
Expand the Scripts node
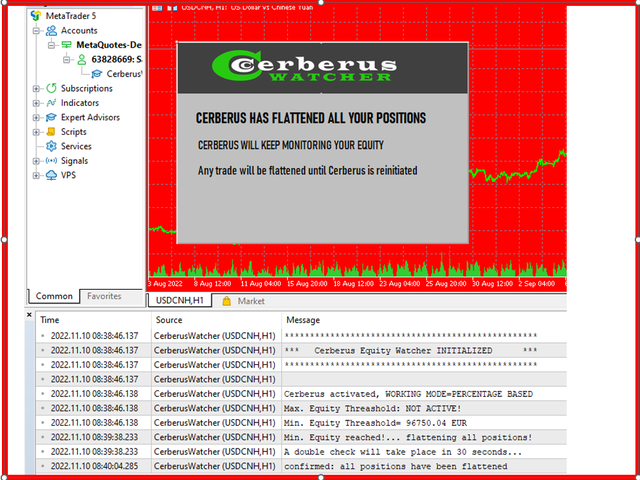pyautogui.click(x=36, y=132)
